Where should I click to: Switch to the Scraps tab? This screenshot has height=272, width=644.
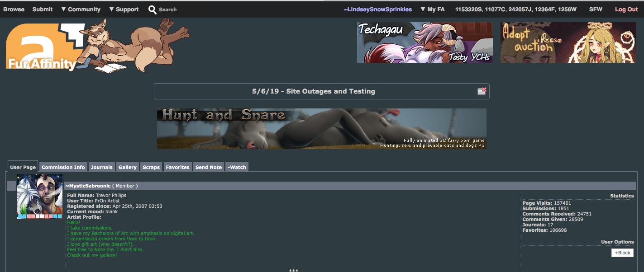coord(151,167)
